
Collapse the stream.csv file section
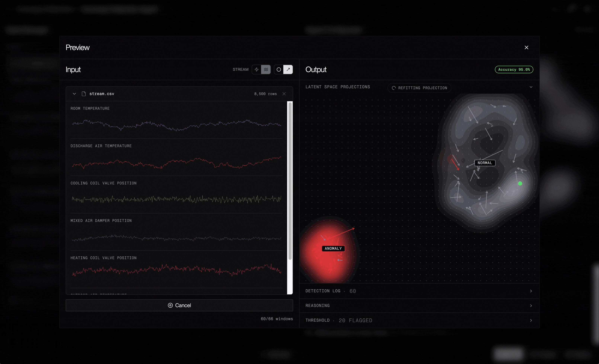click(74, 94)
